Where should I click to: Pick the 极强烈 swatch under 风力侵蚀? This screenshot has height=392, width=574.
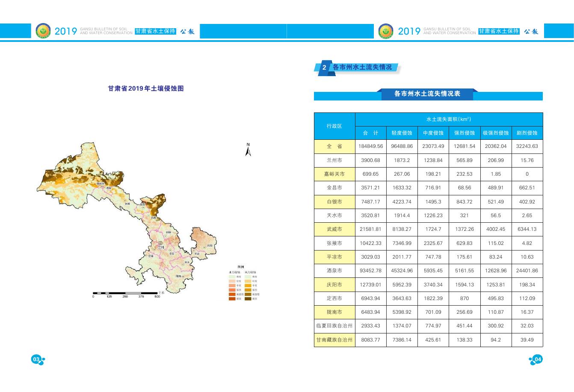pyautogui.click(x=248, y=295)
